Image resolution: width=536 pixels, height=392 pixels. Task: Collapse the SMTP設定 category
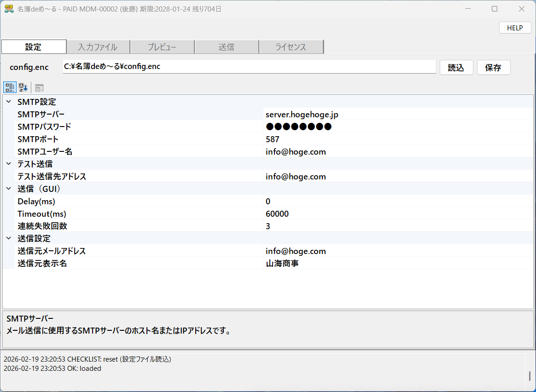[8, 102]
